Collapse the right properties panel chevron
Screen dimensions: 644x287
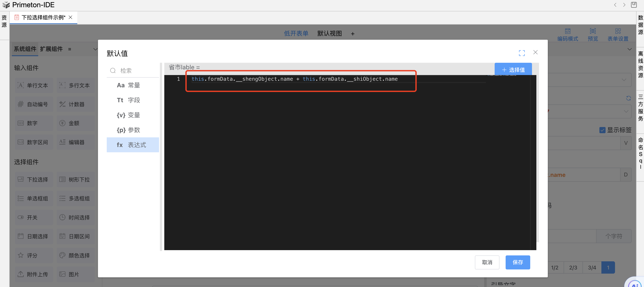(x=629, y=49)
